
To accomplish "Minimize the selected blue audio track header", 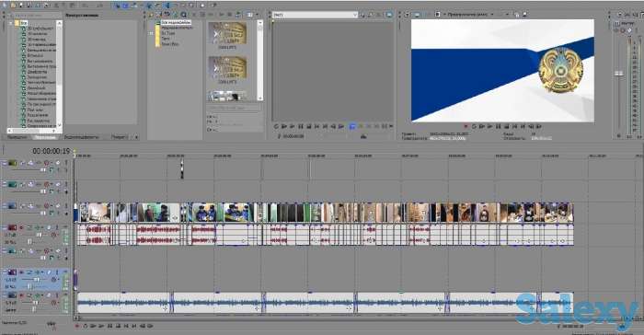I will click(4, 272).
